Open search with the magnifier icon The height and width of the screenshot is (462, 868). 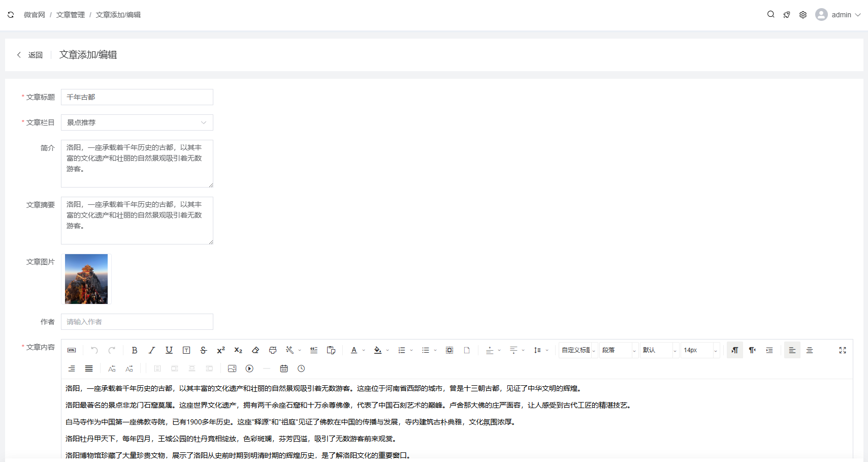click(x=771, y=15)
